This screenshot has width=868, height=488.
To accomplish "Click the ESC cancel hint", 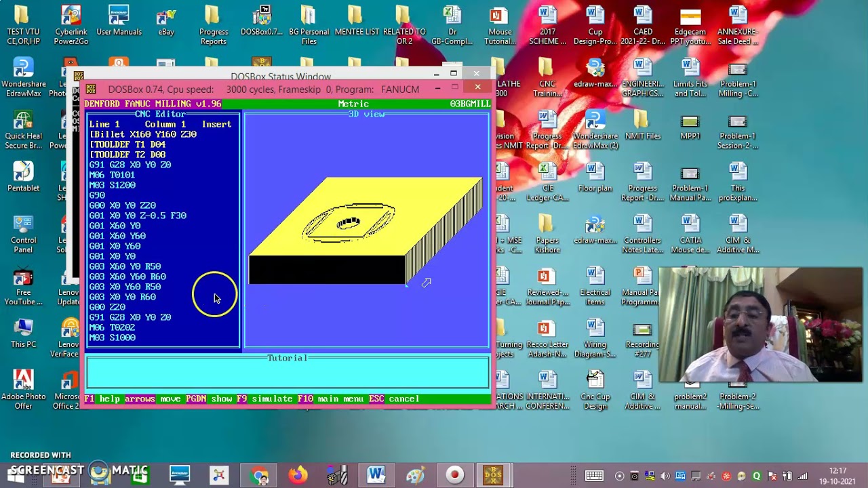I will pos(394,399).
